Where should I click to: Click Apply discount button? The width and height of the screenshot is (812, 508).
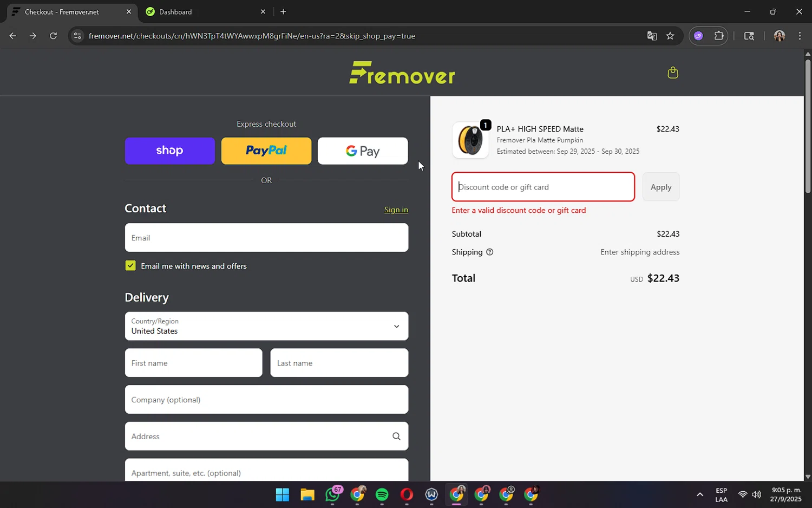click(x=661, y=187)
